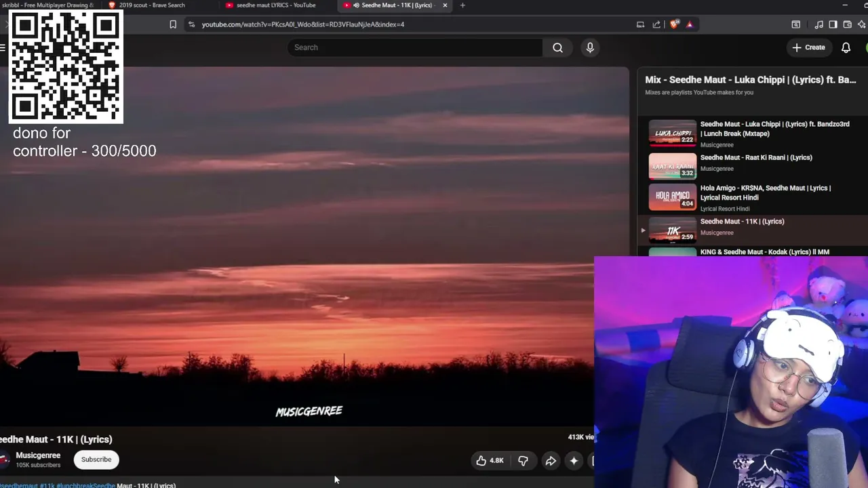Click the Brave Shields lion icon

tap(673, 24)
